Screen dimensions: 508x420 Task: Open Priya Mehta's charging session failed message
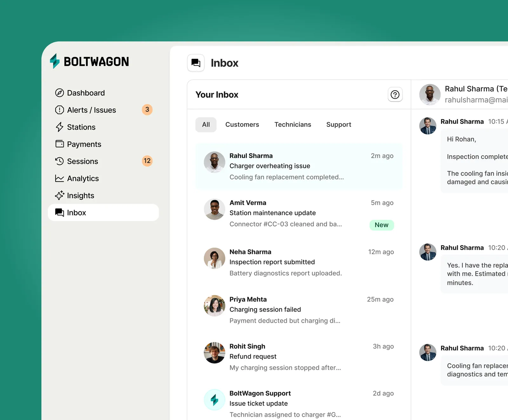(299, 310)
